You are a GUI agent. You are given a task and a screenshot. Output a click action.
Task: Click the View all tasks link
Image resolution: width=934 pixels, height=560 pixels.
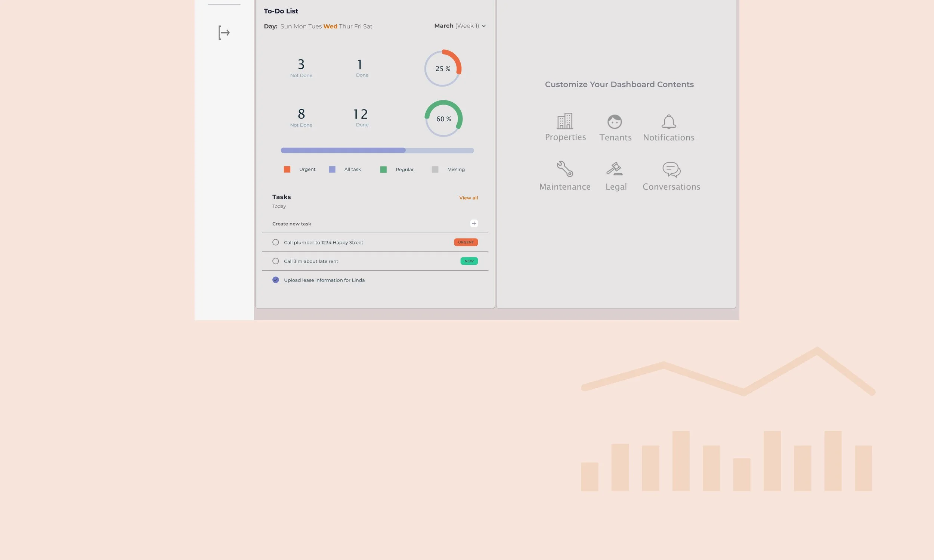(x=468, y=197)
